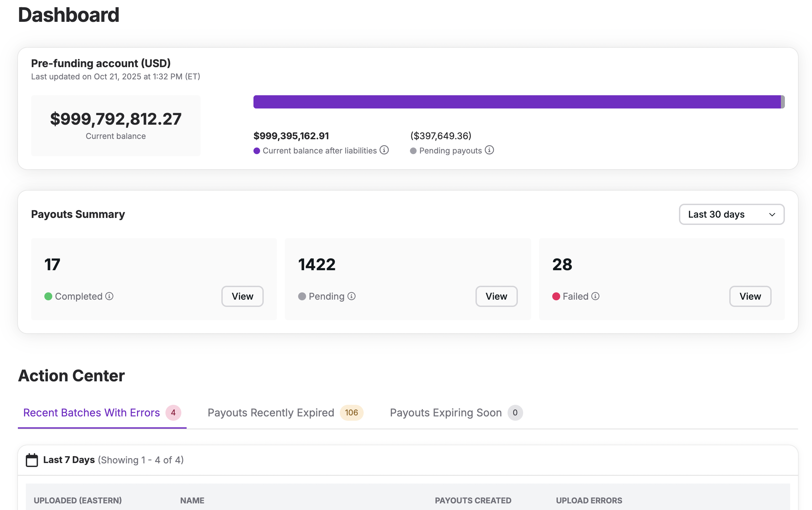The image size is (812, 510).
Task: Open the Payouts Expiring Soon tab
Action: tap(456, 412)
